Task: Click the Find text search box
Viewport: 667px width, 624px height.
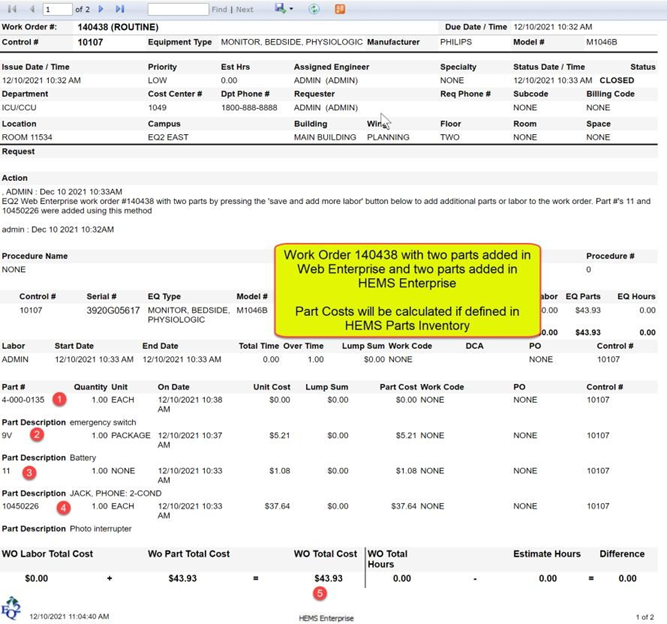Action: point(177,9)
